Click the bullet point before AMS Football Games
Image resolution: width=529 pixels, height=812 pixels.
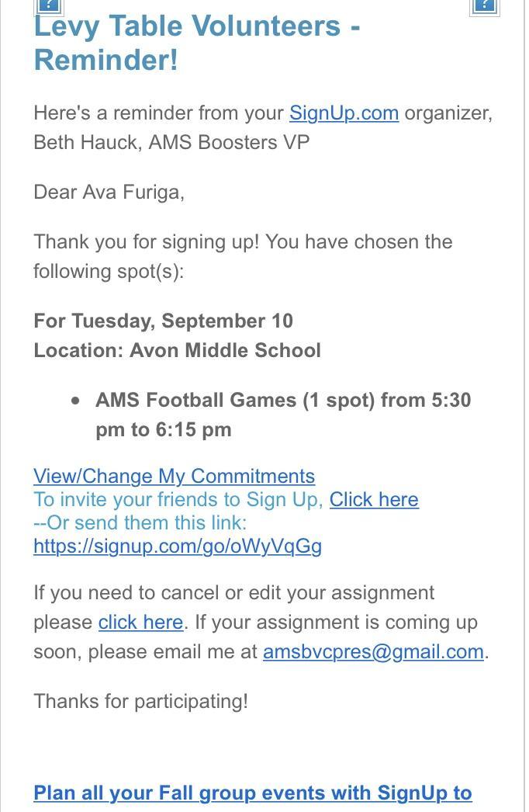click(75, 401)
